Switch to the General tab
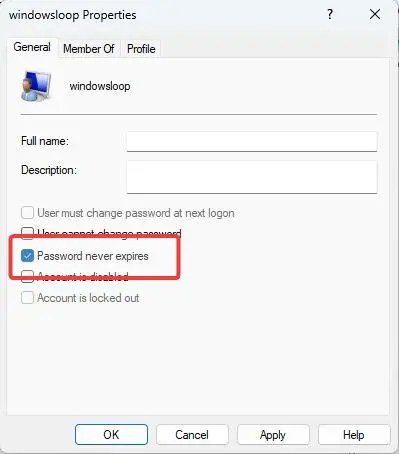Screen dimensions: 399x454 [32, 47]
